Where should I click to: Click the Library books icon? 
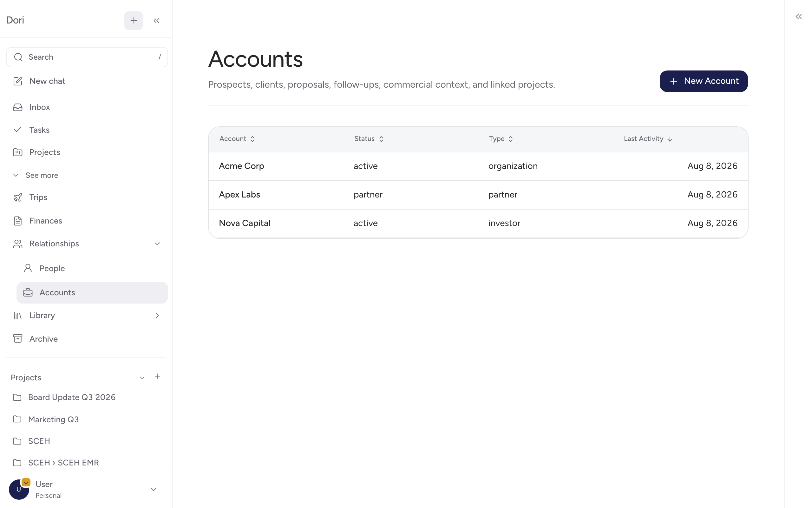pyautogui.click(x=18, y=316)
